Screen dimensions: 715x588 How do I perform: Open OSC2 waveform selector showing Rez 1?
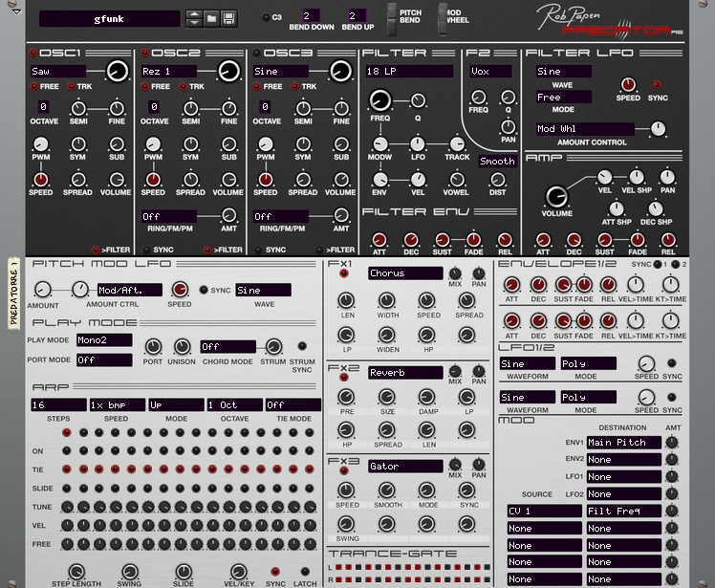169,71
